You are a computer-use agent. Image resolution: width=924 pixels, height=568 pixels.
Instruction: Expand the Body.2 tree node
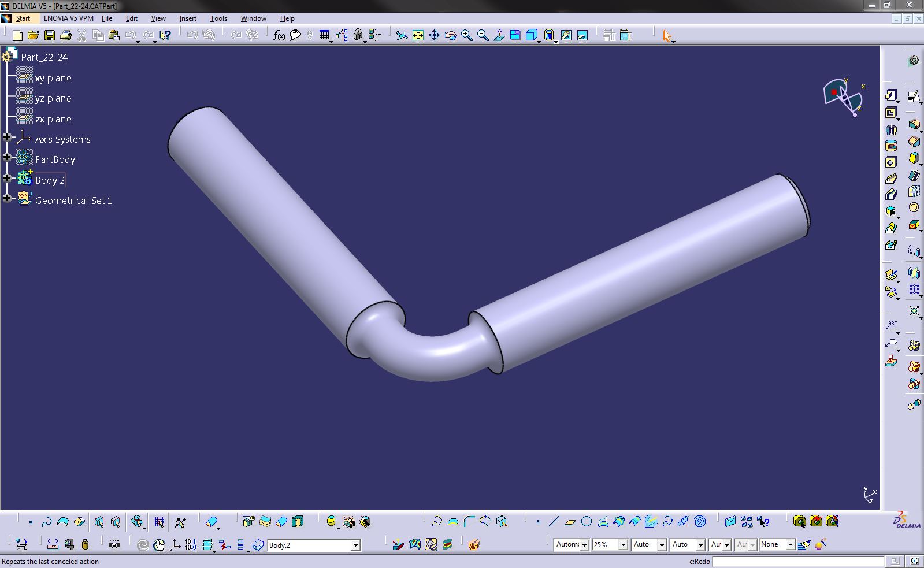[x=7, y=178]
